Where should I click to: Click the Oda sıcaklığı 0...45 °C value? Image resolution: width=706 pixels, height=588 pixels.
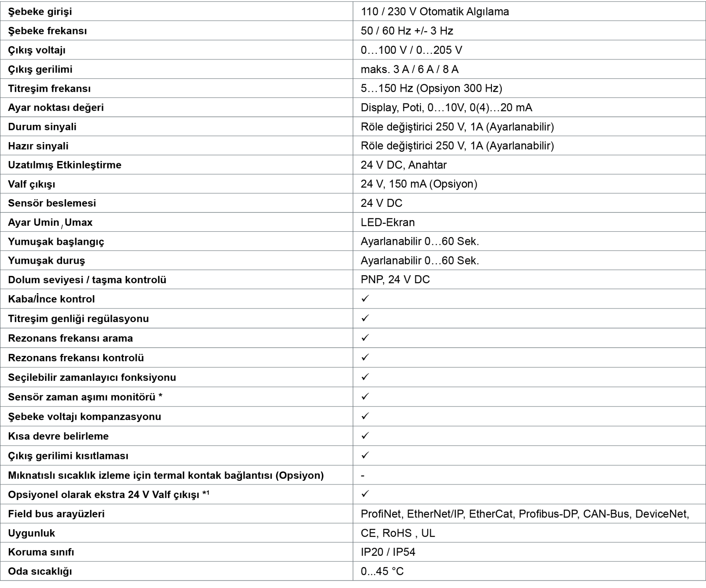point(382,571)
